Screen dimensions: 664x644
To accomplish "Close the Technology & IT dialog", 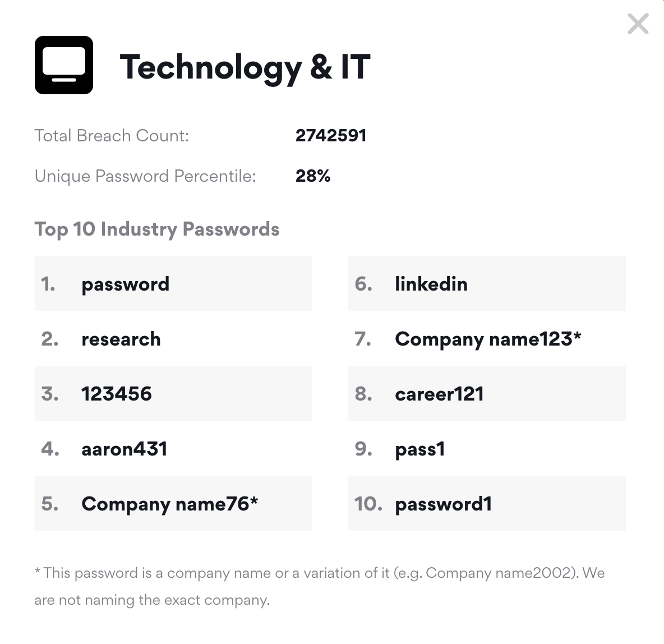I will pyautogui.click(x=638, y=24).
